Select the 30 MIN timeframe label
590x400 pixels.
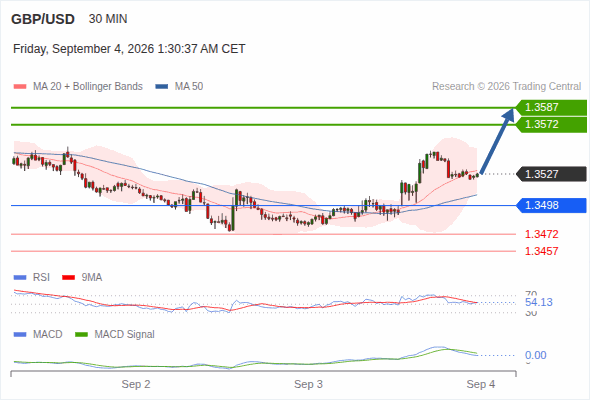pos(108,19)
